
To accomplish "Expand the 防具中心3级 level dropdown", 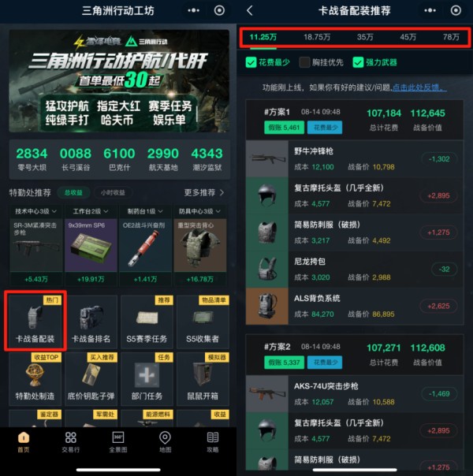I will (x=199, y=211).
